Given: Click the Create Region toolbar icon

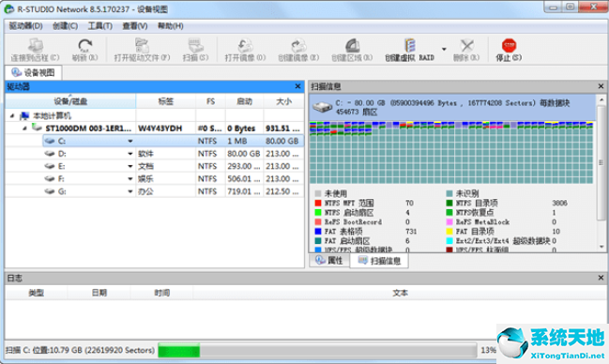Looking at the screenshot, I should [352, 45].
